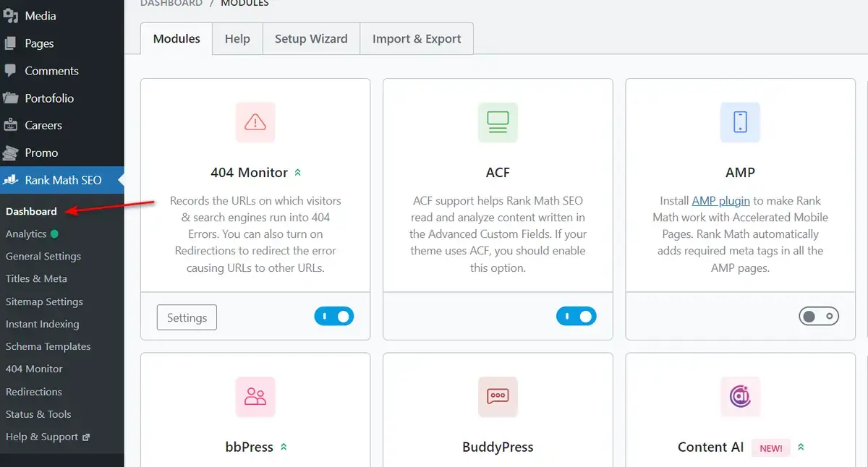Select Dashboard in Rank Math submenu
This screenshot has width=868, height=467.
tap(31, 211)
